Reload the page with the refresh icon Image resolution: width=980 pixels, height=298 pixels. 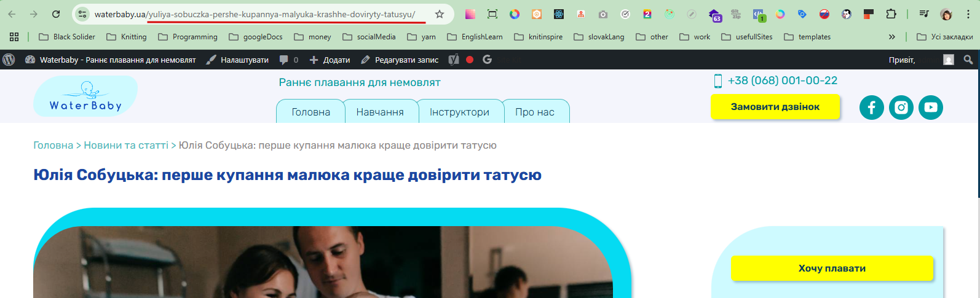pyautogui.click(x=56, y=14)
